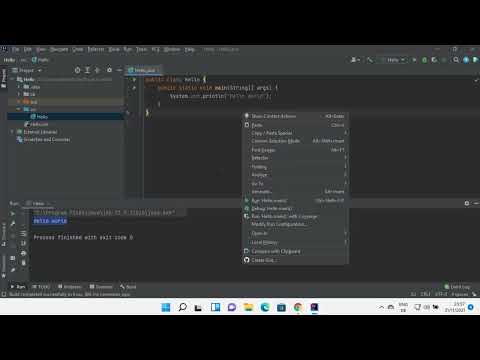Open the Open In submenu
The width and height of the screenshot is (480, 360).
click(295, 233)
